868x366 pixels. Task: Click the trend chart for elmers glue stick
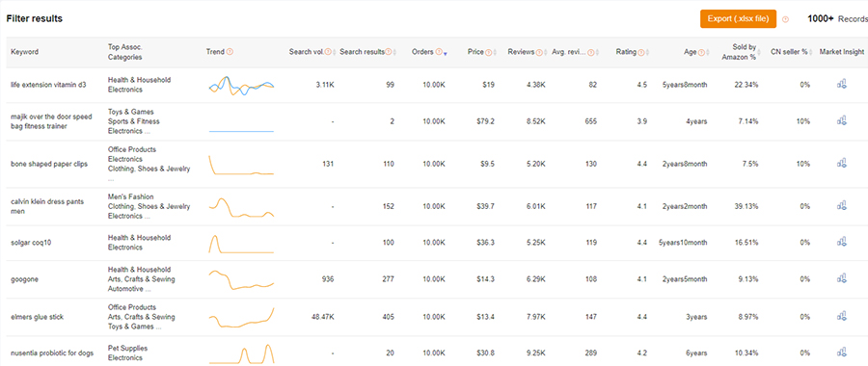click(x=241, y=317)
